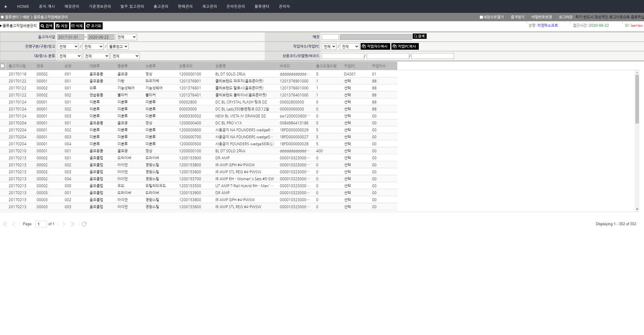Click the 작업차수복사 copy button
Image resolution: width=644 pixels, height=335 pixels.
click(375, 46)
